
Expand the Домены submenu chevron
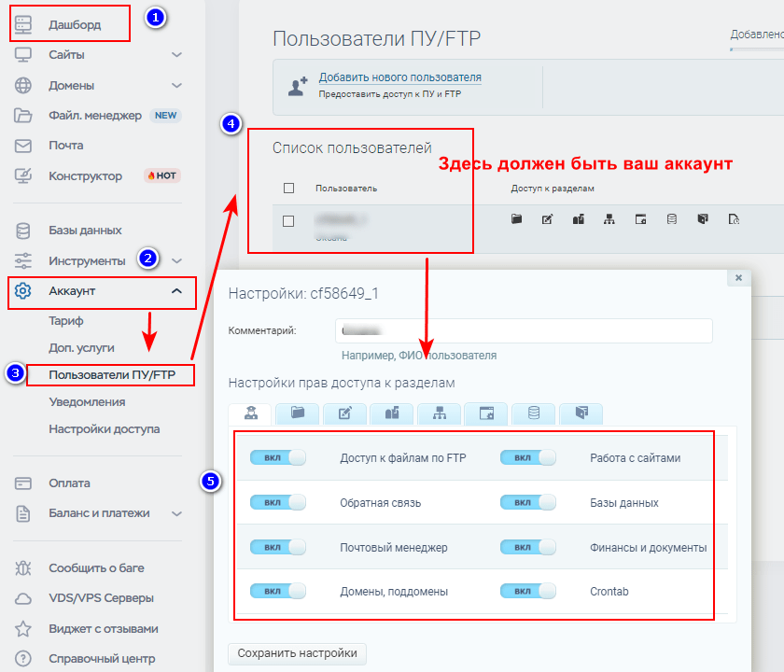(x=176, y=86)
